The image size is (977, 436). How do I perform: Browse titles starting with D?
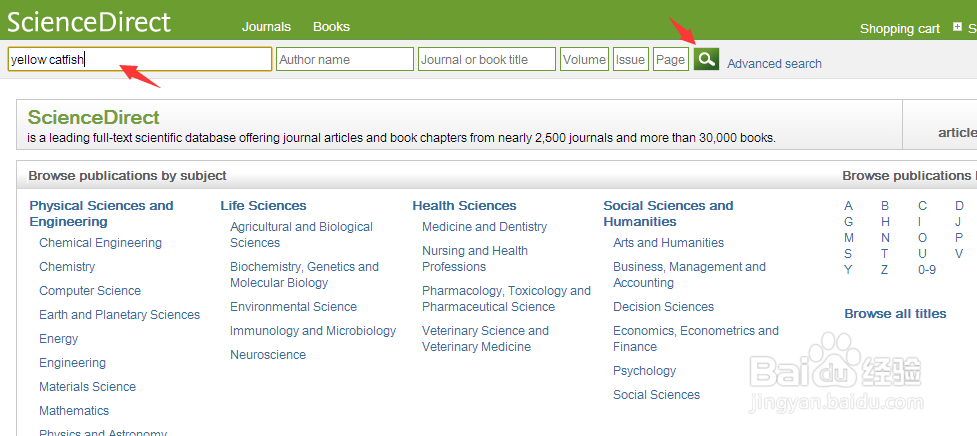tap(960, 206)
